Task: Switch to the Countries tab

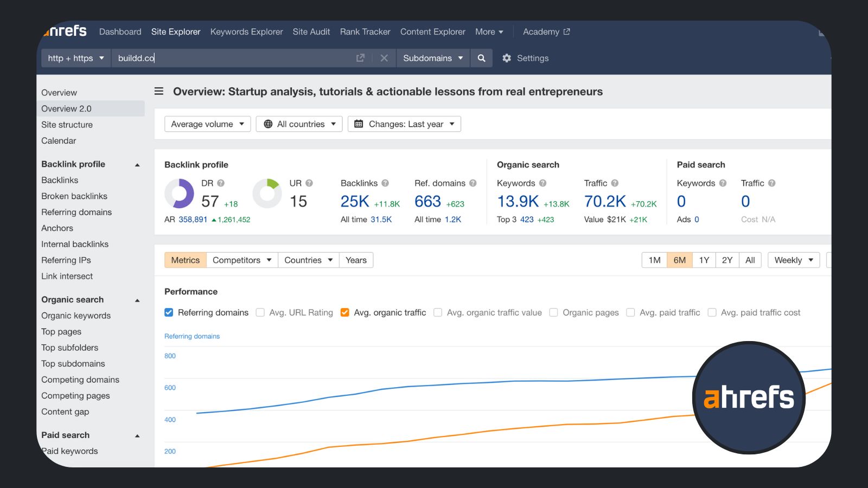Action: tap(309, 260)
